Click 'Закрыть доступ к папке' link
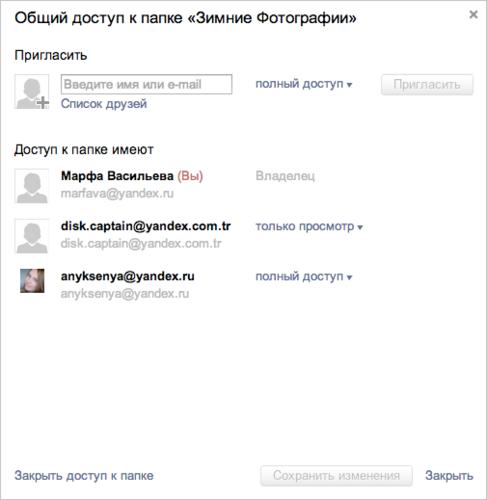 (x=84, y=476)
